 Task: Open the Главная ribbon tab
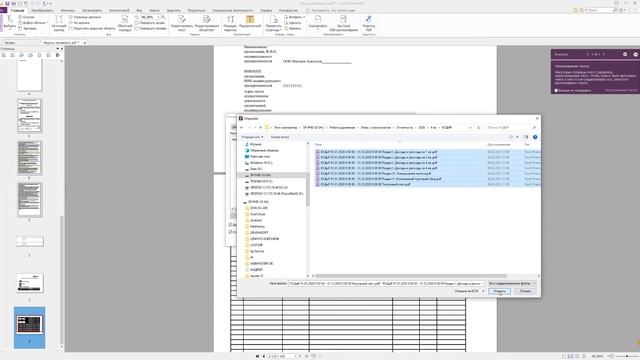pos(17,10)
